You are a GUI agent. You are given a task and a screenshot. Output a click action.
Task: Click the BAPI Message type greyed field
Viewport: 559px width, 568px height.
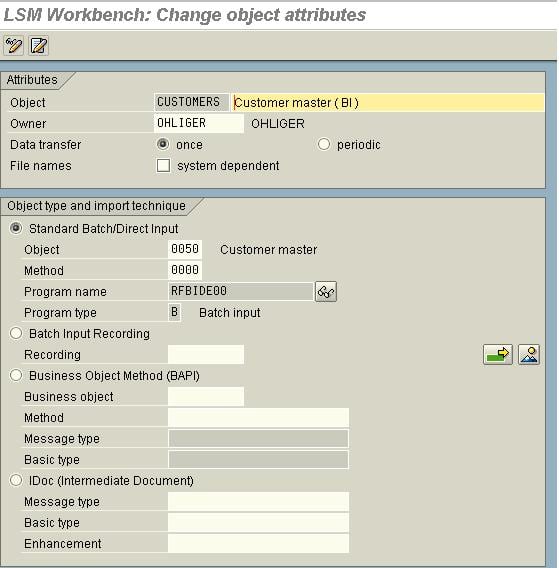258,438
